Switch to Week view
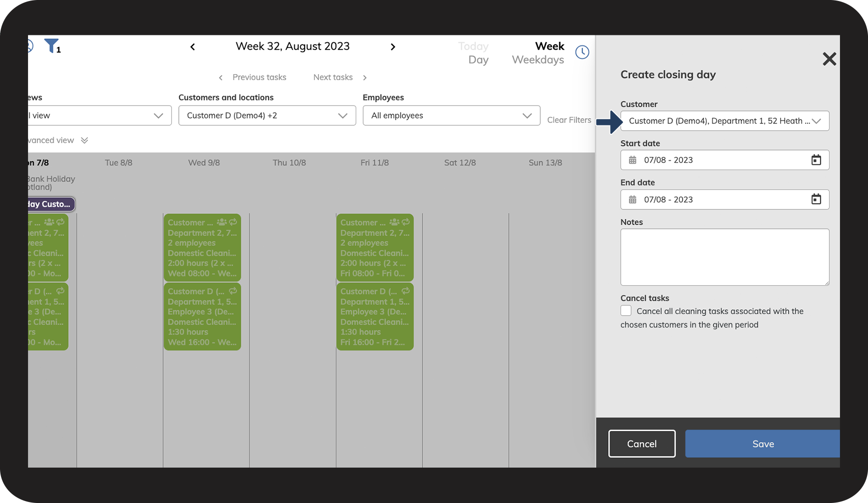The height and width of the screenshot is (503, 868). tap(550, 46)
